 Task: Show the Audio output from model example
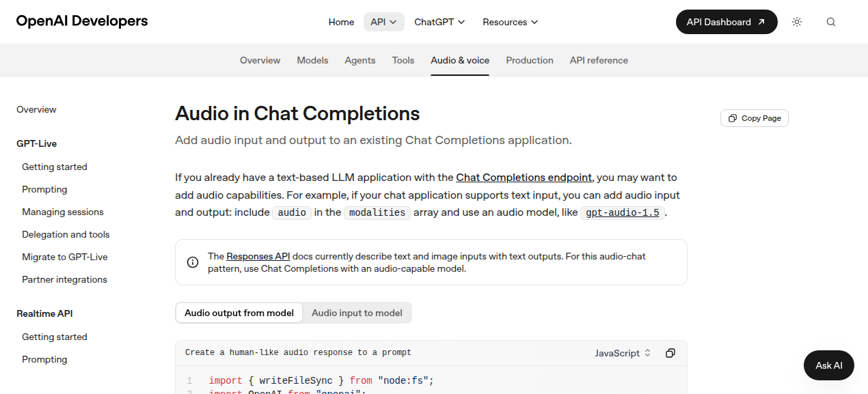tap(239, 313)
